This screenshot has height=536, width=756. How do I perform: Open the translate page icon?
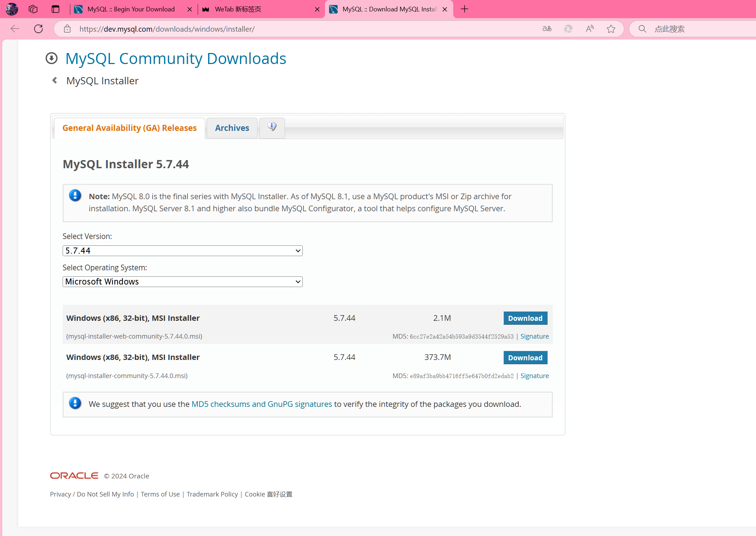click(547, 29)
